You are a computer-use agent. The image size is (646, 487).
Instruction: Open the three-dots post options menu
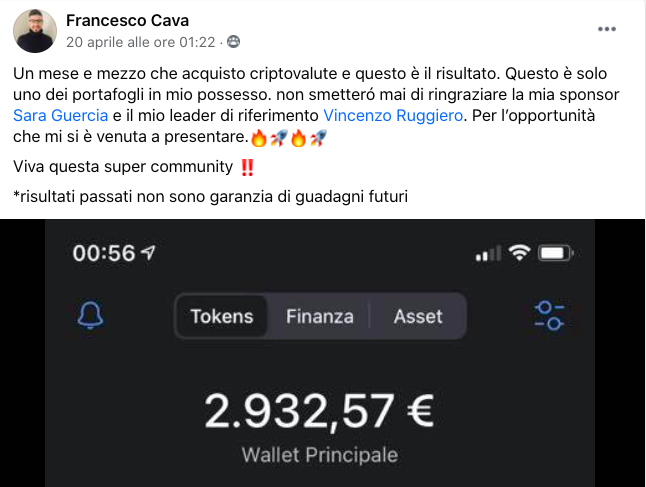pos(607,29)
